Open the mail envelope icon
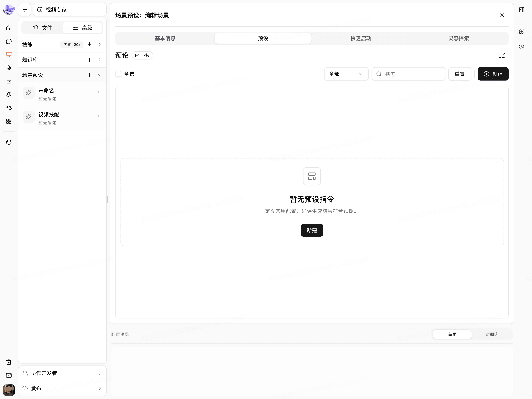This screenshot has width=532, height=399. point(9,375)
